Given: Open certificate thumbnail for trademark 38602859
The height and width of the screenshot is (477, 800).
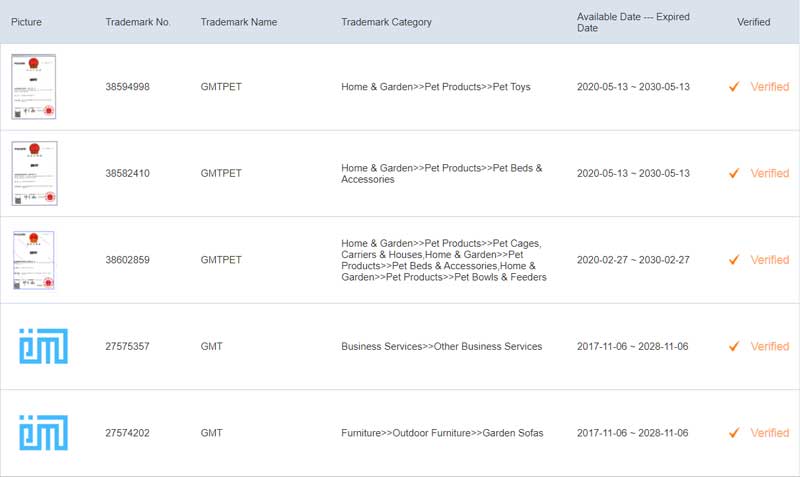Looking at the screenshot, I should [x=33, y=260].
